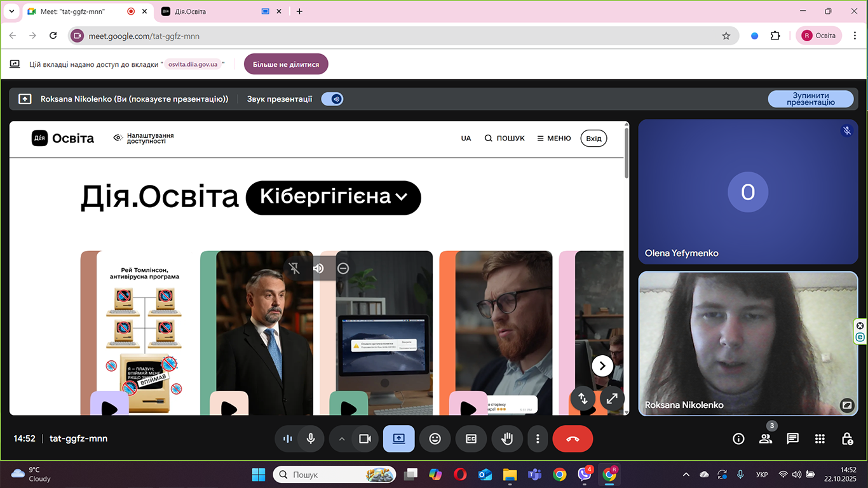
Task: Toggle the presentation audio switch
Action: 332,99
